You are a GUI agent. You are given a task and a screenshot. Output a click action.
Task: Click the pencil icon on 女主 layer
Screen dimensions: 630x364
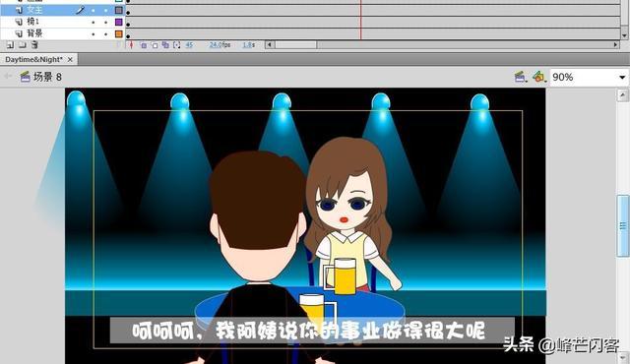click(81, 10)
